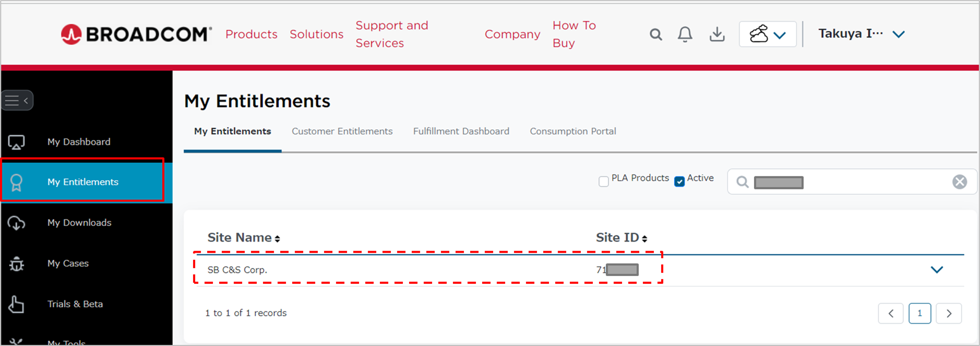The image size is (980, 346).
Task: Open the How To Buy menu
Action: point(574,34)
